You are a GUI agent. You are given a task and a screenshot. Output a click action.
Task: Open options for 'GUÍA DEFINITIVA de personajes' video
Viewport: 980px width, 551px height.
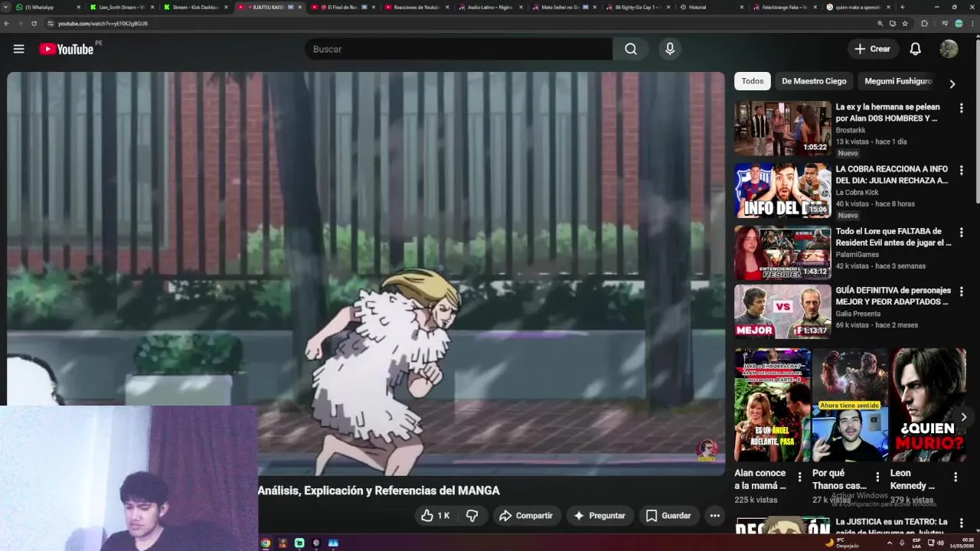(961, 292)
